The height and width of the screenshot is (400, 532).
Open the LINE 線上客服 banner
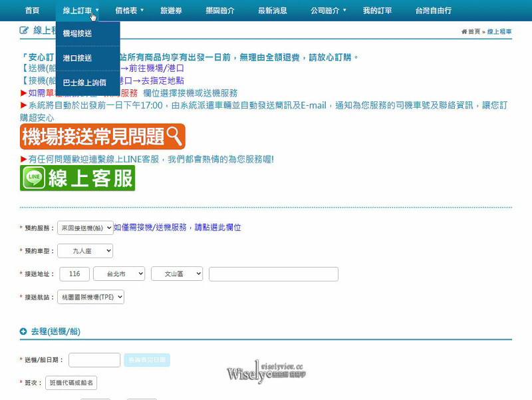pos(77,178)
